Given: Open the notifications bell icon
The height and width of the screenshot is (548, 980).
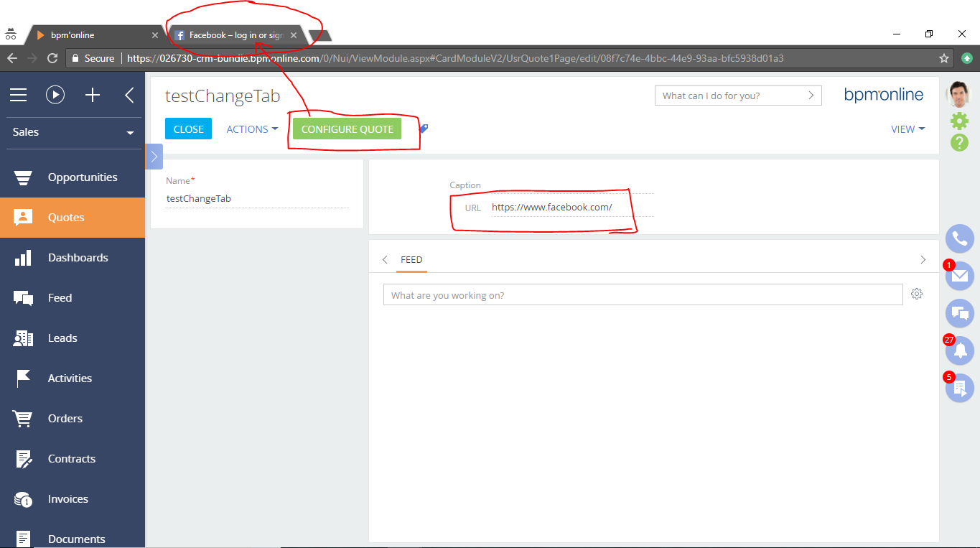Looking at the screenshot, I should (x=960, y=350).
